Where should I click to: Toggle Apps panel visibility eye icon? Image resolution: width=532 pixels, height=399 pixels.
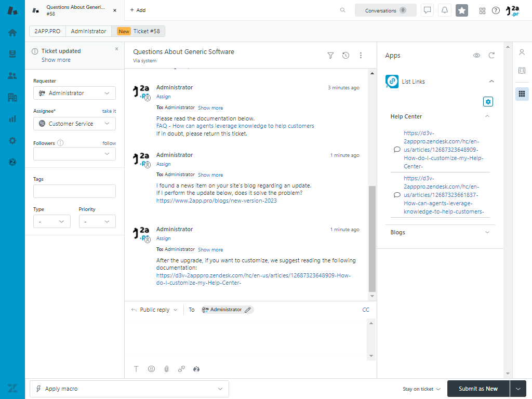[476, 56]
